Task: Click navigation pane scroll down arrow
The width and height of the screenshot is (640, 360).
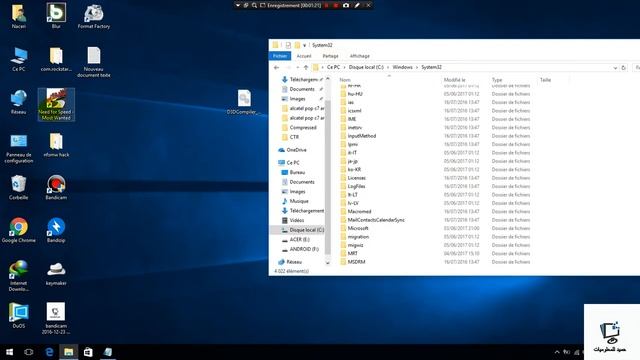Action: click(x=327, y=263)
